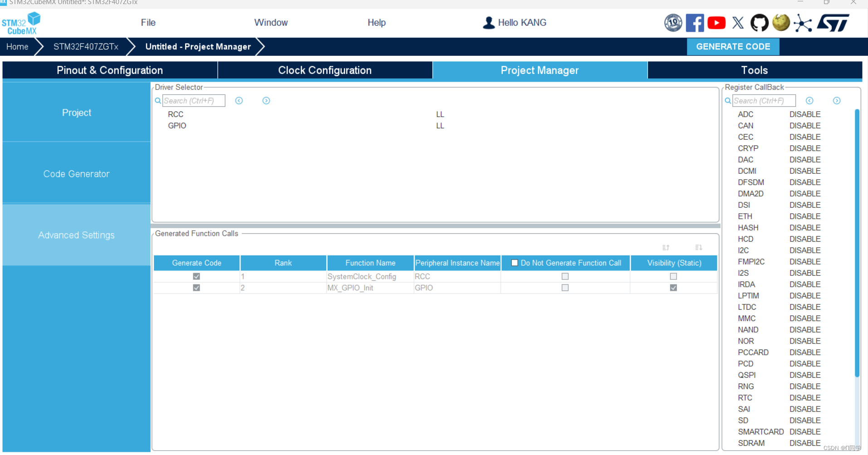Viewport: 868px width, 455px height.
Task: Change I2C callback DISABLE value
Action: (x=805, y=250)
